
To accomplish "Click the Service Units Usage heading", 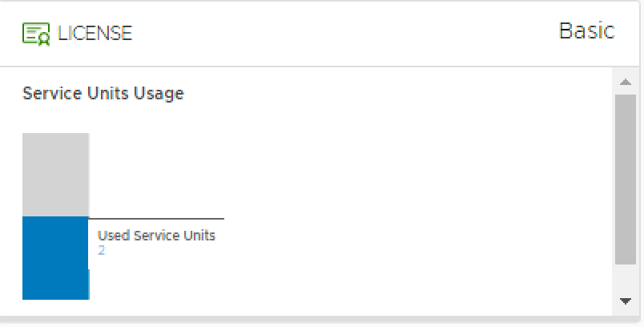I will (103, 94).
